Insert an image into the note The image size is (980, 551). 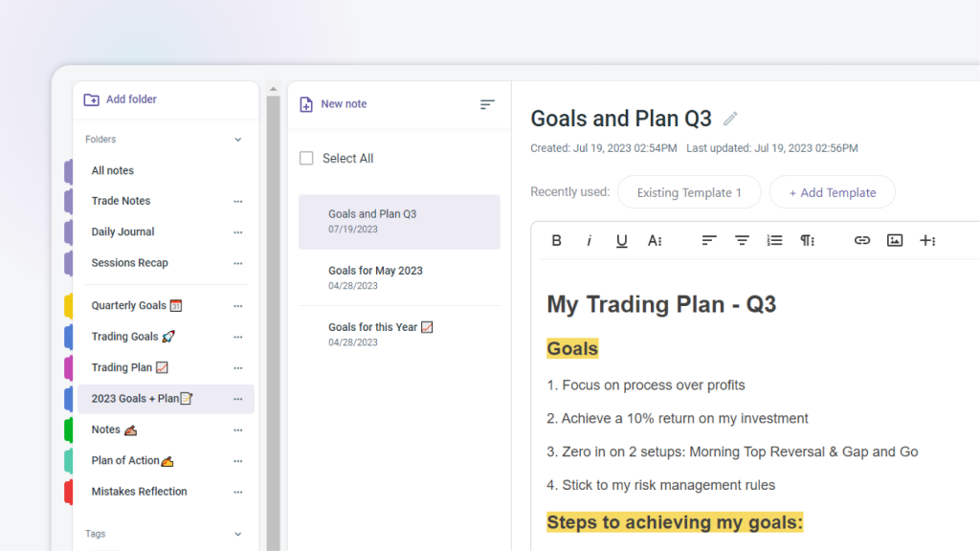point(895,241)
